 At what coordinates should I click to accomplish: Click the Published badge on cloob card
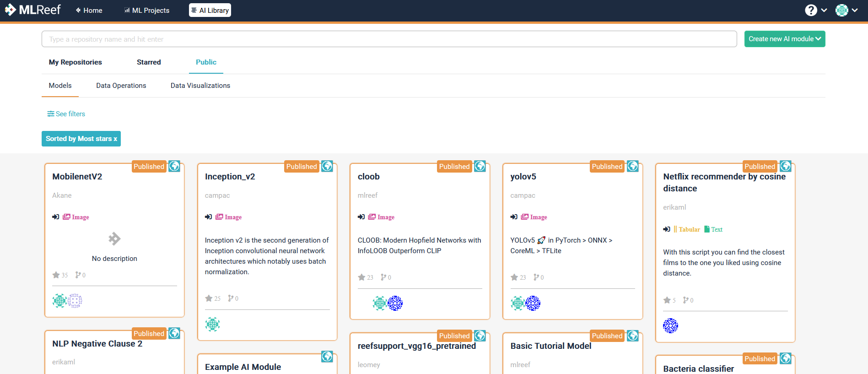pos(454,167)
